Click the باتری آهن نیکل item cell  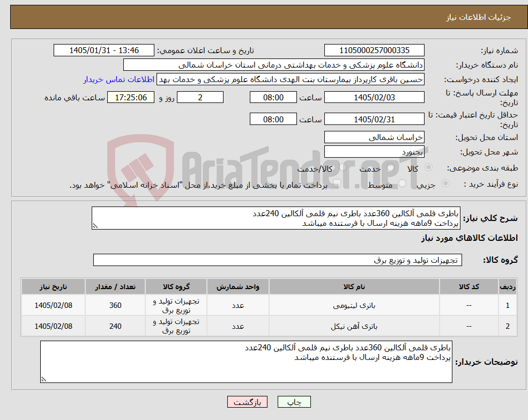coord(354,326)
